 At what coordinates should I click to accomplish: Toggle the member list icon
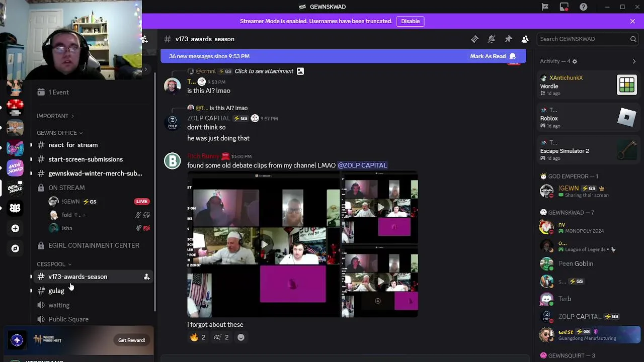(x=525, y=39)
